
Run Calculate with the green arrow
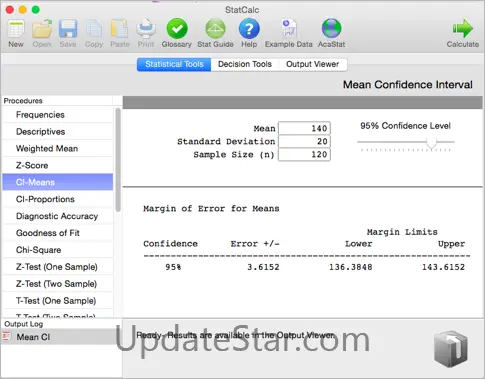point(463,29)
